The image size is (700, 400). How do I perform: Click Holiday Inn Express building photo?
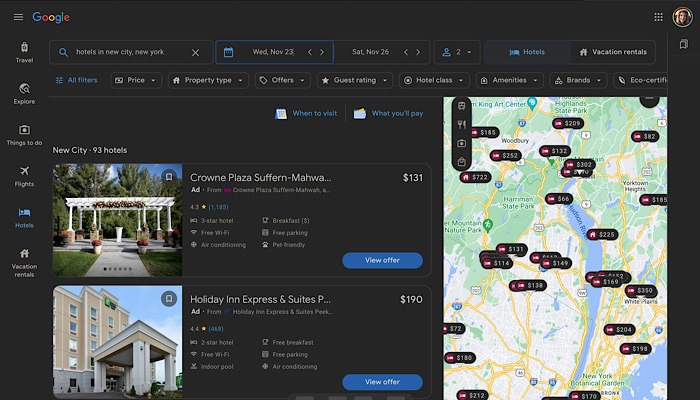click(117, 342)
